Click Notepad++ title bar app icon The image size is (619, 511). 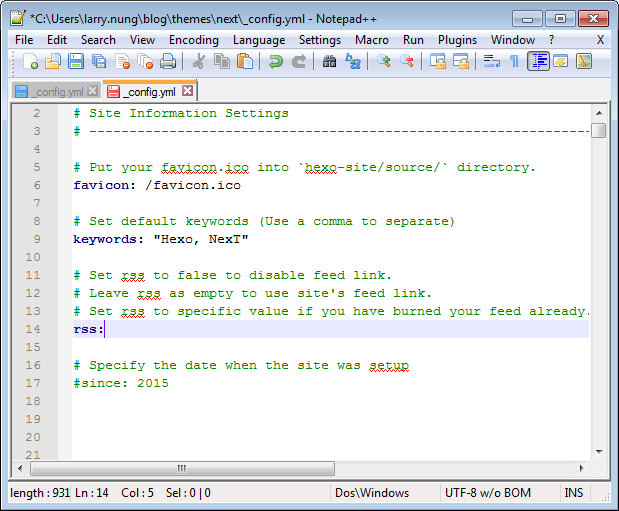(x=18, y=18)
